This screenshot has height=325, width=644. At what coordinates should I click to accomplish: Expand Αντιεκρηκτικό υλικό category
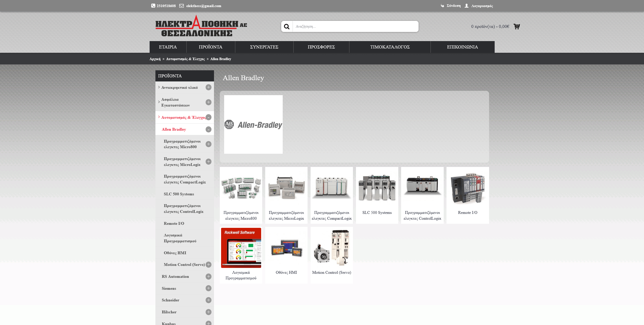pos(208,87)
